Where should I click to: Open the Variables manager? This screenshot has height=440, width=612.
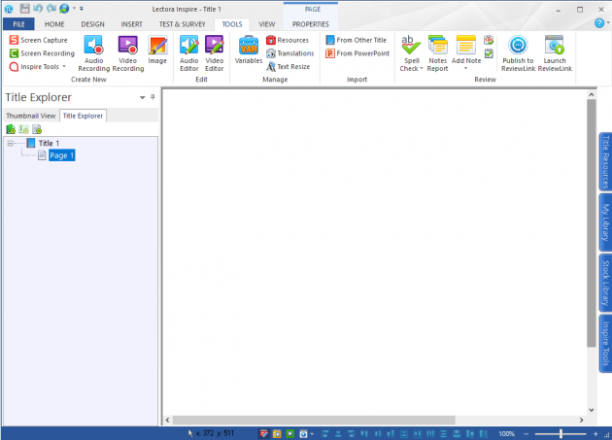[x=248, y=50]
